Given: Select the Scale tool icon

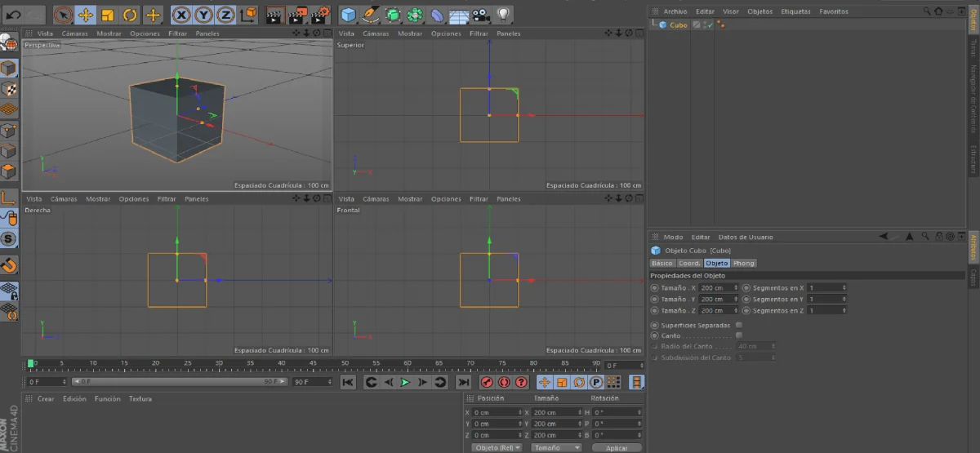Looking at the screenshot, I should click(107, 15).
